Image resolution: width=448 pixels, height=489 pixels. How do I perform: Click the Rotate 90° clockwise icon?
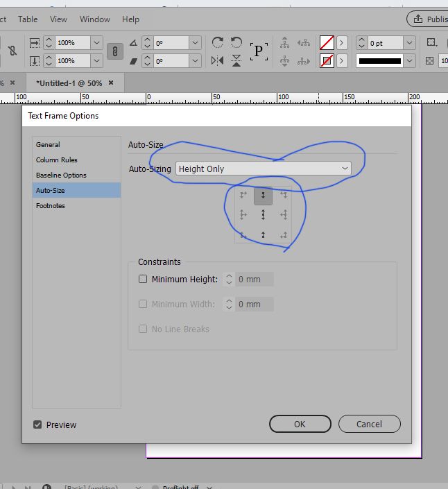click(x=217, y=42)
